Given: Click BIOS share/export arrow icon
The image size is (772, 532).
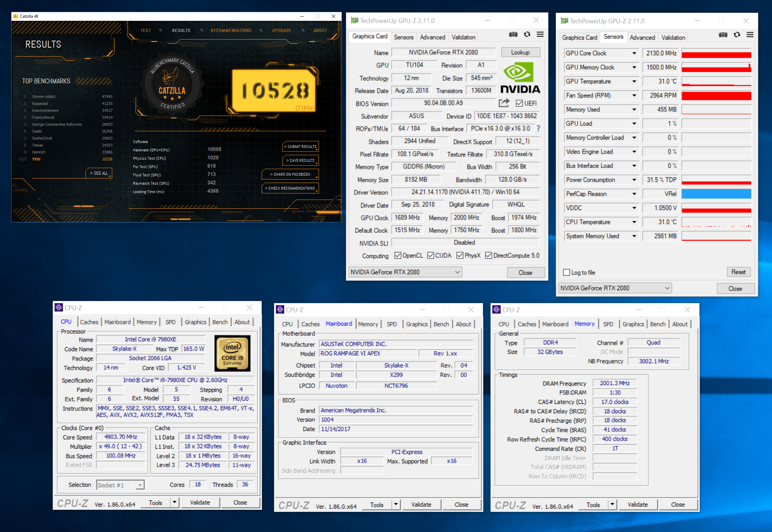Looking at the screenshot, I should (504, 103).
